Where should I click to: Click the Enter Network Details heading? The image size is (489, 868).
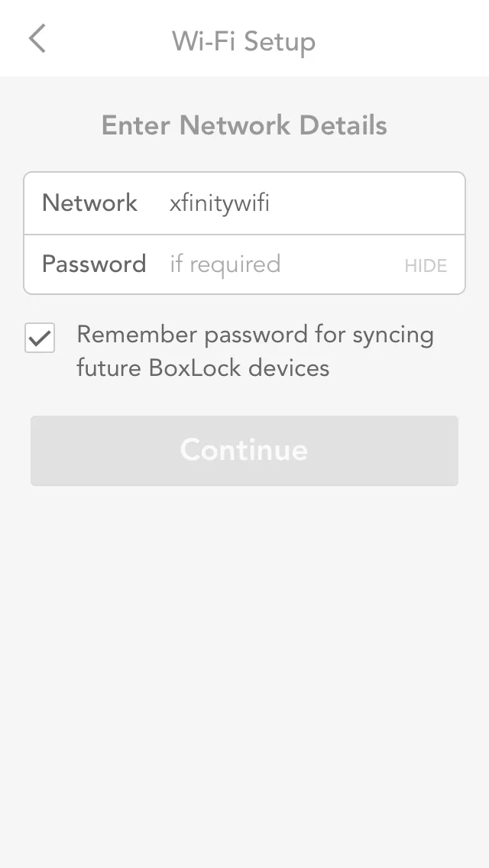(x=244, y=125)
